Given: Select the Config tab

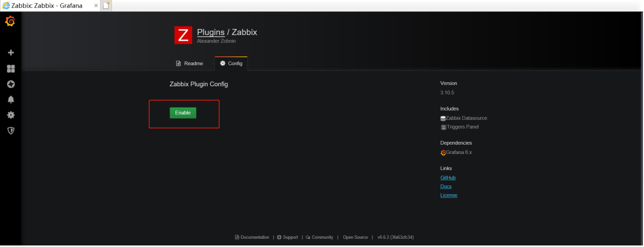Looking at the screenshot, I should (231, 63).
